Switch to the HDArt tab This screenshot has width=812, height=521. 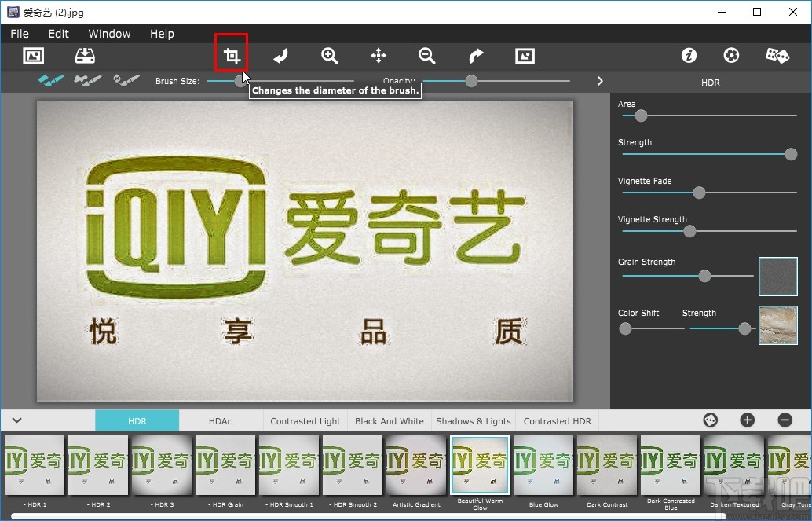tap(221, 421)
